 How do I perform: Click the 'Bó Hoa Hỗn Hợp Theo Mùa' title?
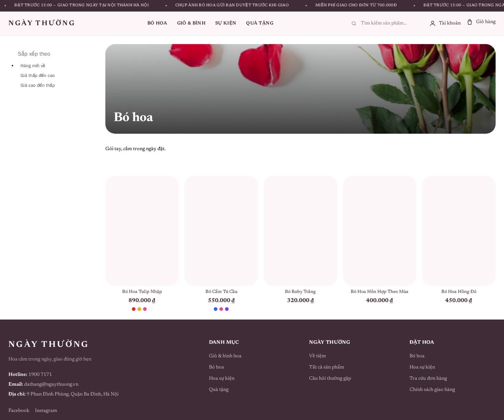[380, 291]
